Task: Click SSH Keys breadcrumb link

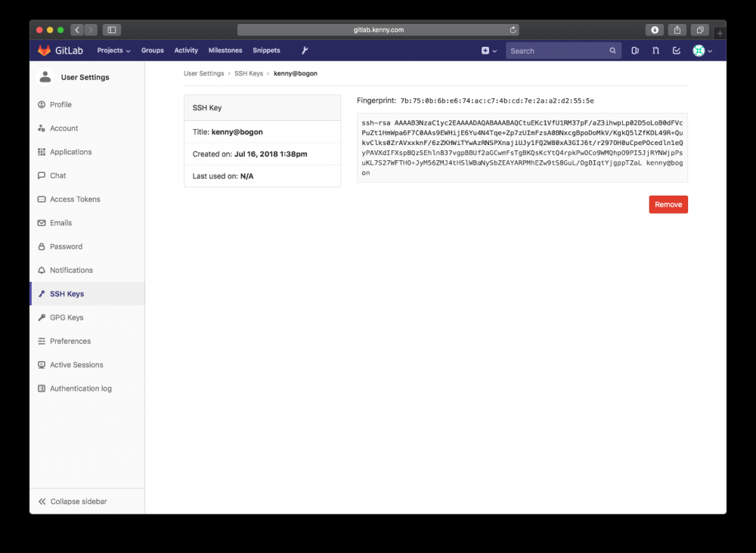Action: [249, 74]
